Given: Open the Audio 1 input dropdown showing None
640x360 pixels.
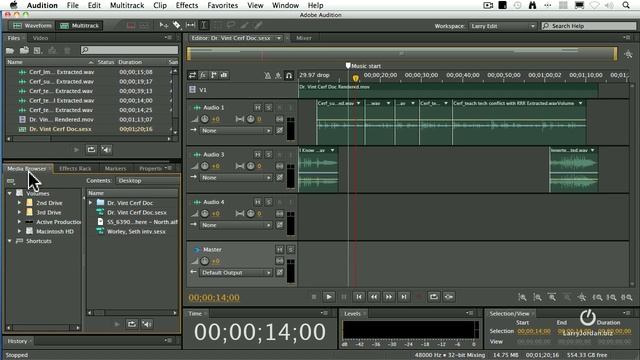Looking at the screenshot, I should [236, 131].
